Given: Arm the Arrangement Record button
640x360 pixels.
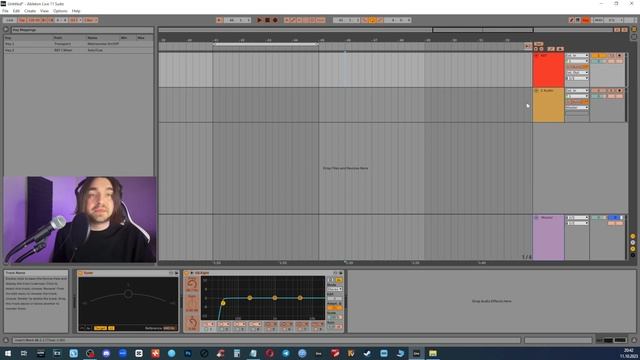Looking at the screenshot, I should tap(276, 20).
